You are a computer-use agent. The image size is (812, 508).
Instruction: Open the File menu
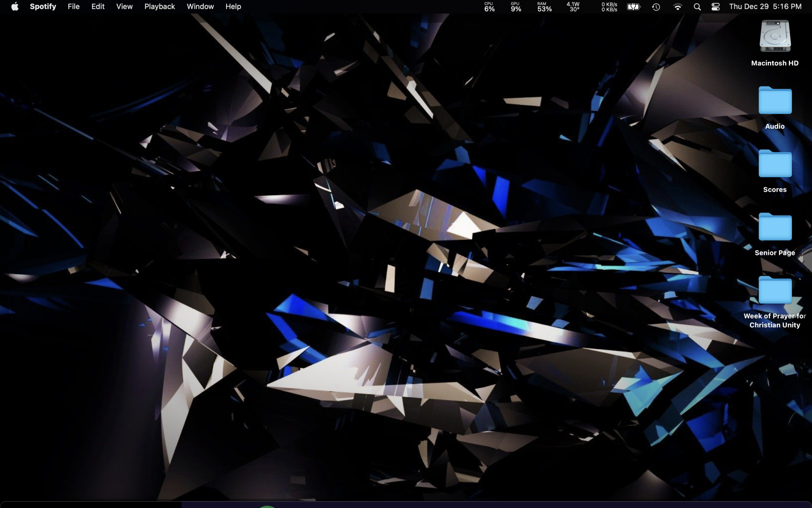[73, 7]
